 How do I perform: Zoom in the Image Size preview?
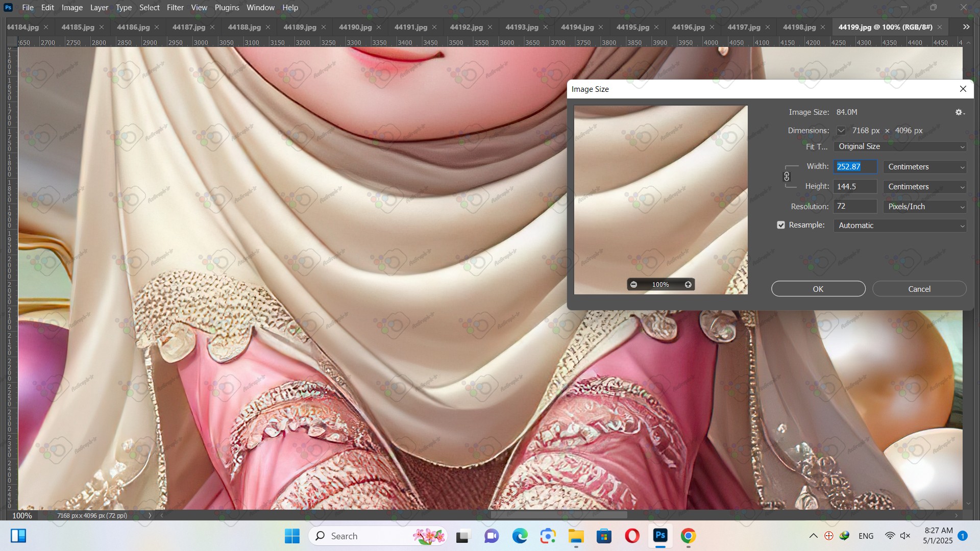tap(688, 285)
